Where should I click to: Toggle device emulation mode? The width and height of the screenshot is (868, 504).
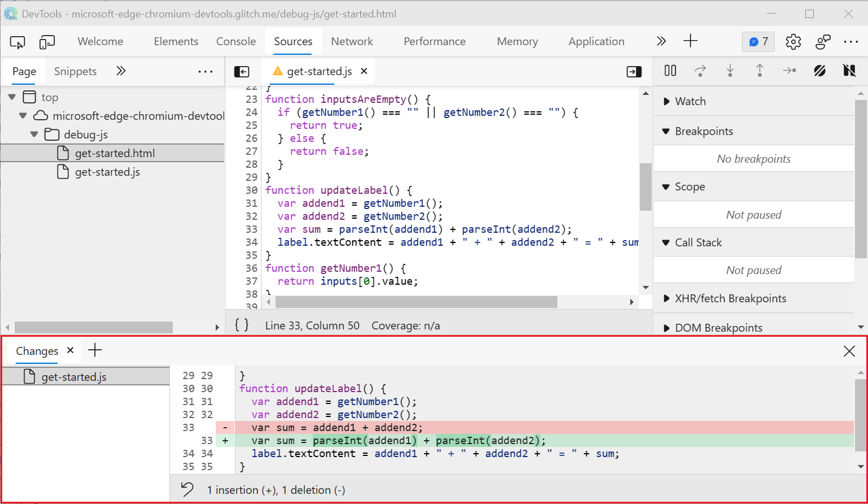pyautogui.click(x=47, y=42)
